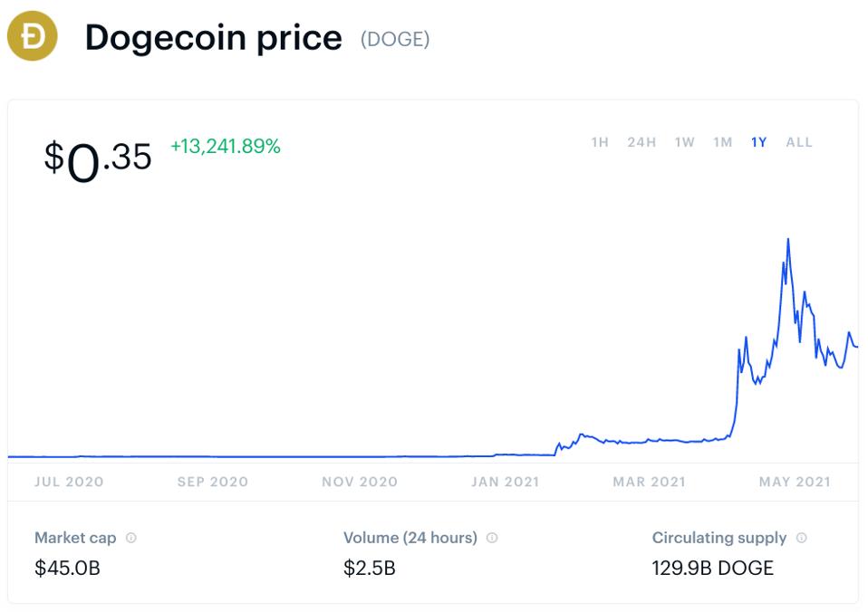Choose the 1Y time range

[x=758, y=142]
